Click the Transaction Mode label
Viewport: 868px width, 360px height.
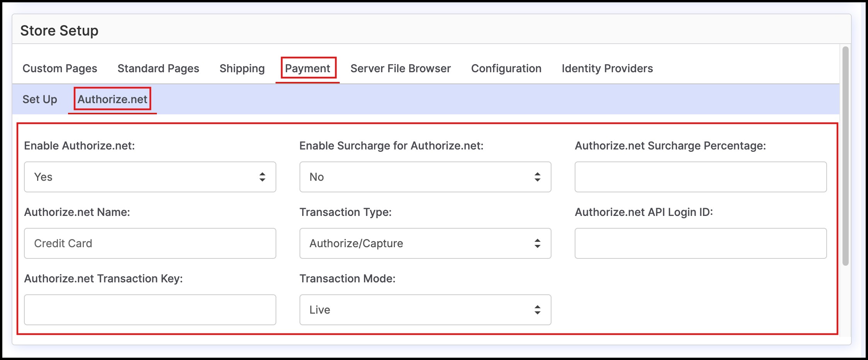tap(347, 278)
